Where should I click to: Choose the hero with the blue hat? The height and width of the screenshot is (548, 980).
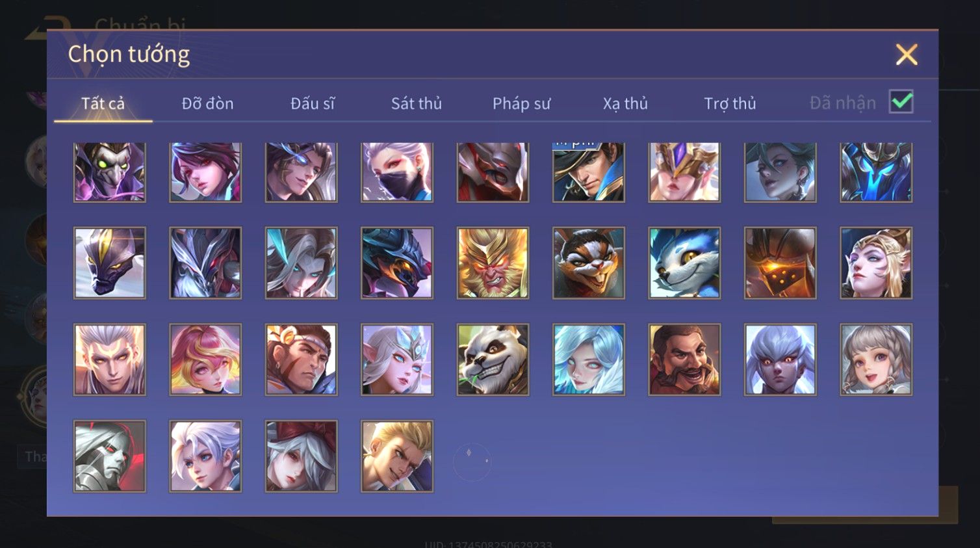589,172
